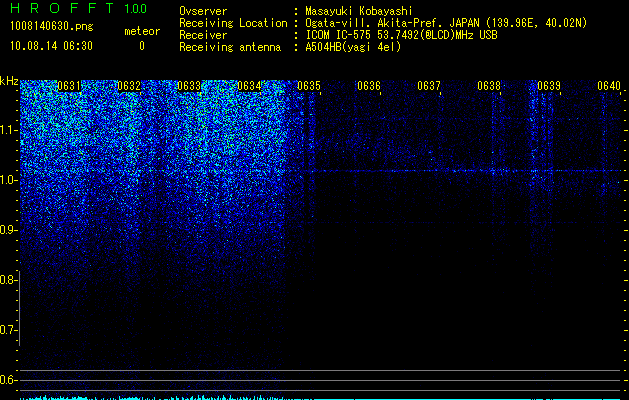
Task: Click the ICOM IC-575 53.7492 MHz USB text
Action: tap(402, 35)
